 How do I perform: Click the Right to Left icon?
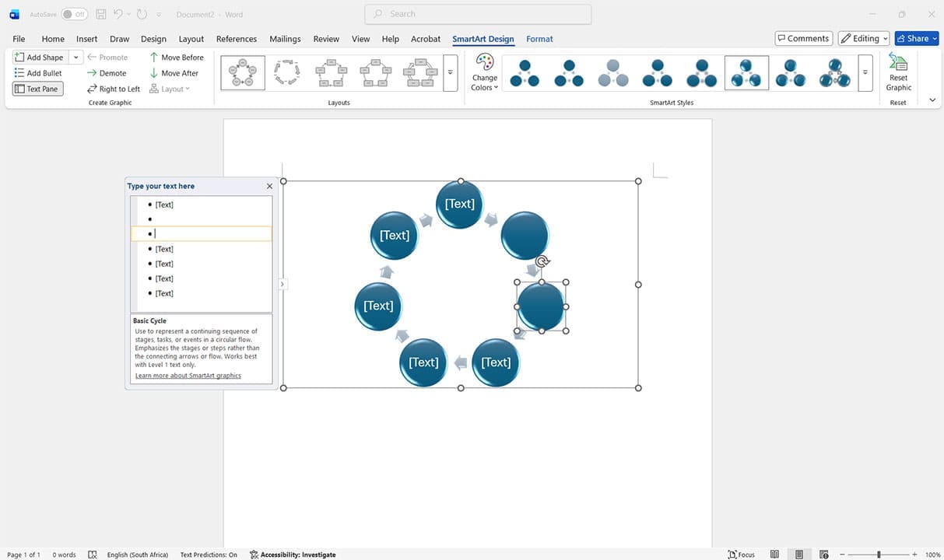(x=113, y=88)
